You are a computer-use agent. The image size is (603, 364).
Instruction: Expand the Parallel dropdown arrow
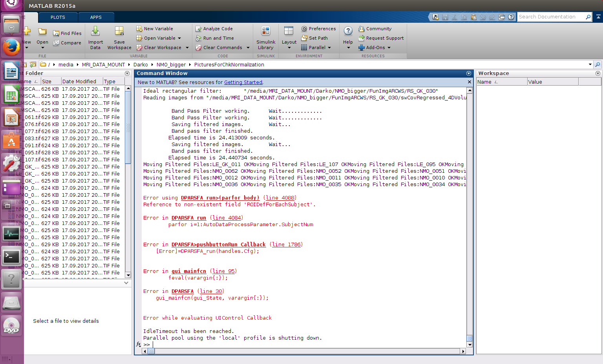click(x=329, y=48)
